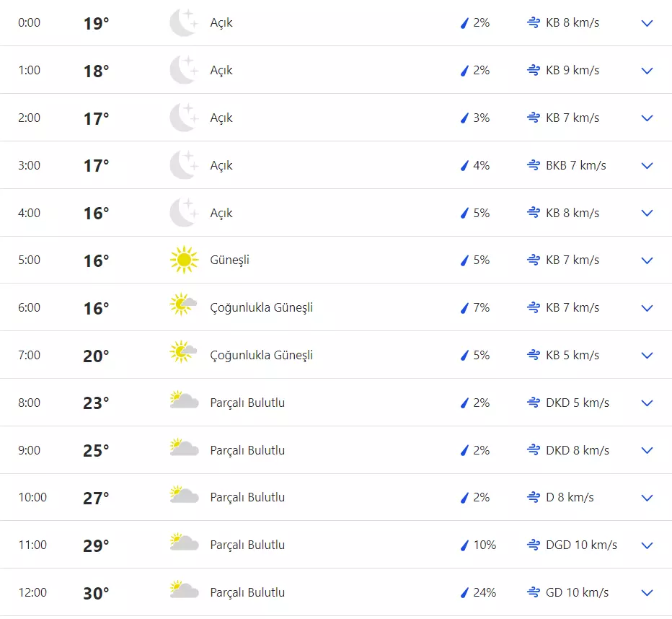Expand the 5:00 row details arrow
This screenshot has height=619, width=672.
(647, 260)
